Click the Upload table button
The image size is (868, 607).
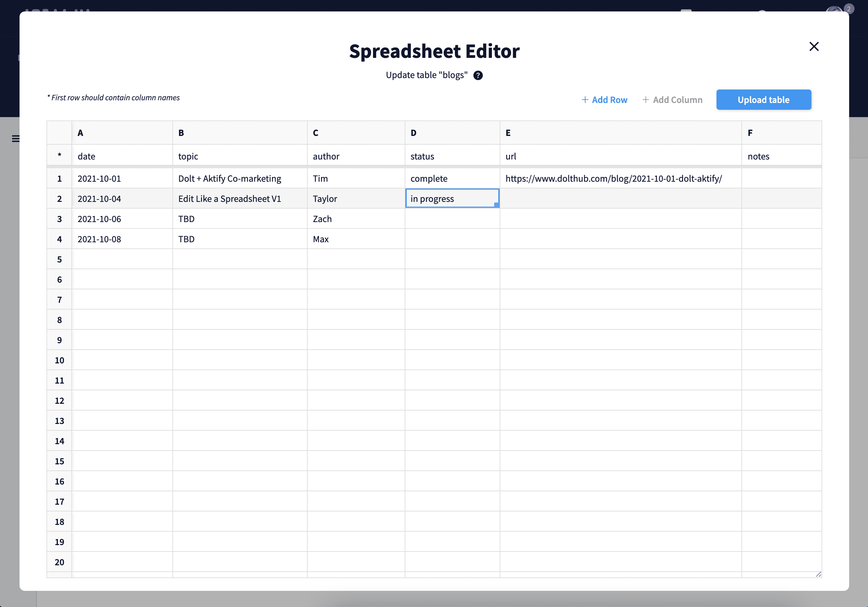pos(763,100)
